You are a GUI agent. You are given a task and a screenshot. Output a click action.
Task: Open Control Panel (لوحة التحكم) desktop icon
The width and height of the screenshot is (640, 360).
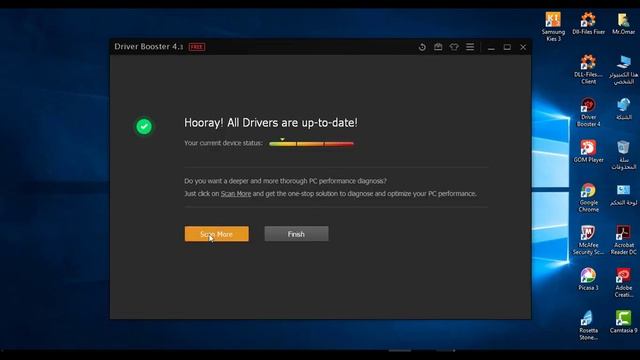coord(623,194)
